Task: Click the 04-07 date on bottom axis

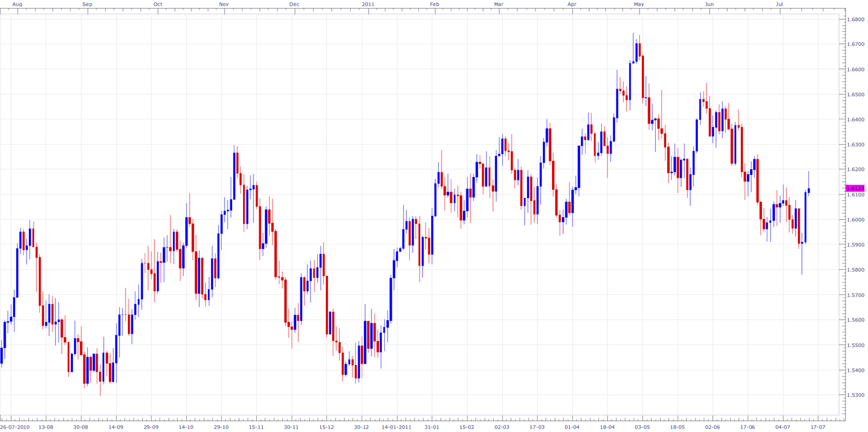Action: pyautogui.click(x=783, y=427)
